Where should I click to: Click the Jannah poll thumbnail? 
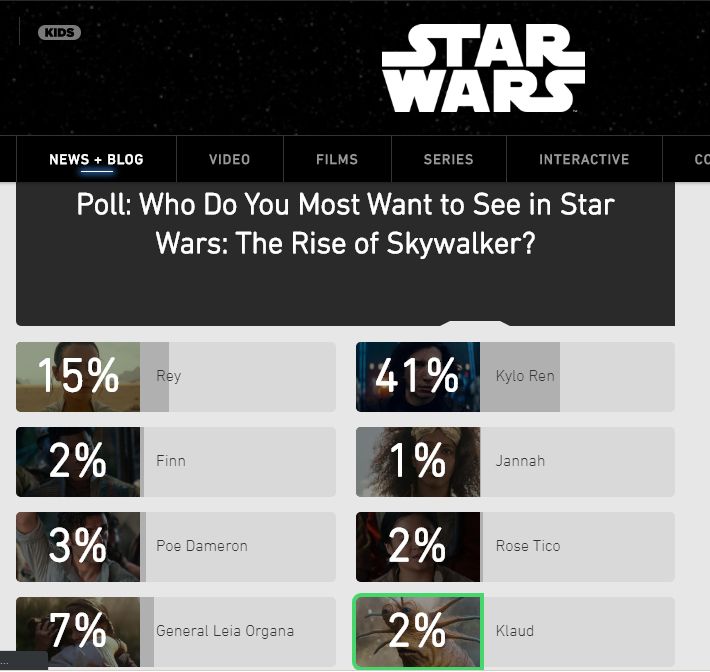tap(418, 462)
